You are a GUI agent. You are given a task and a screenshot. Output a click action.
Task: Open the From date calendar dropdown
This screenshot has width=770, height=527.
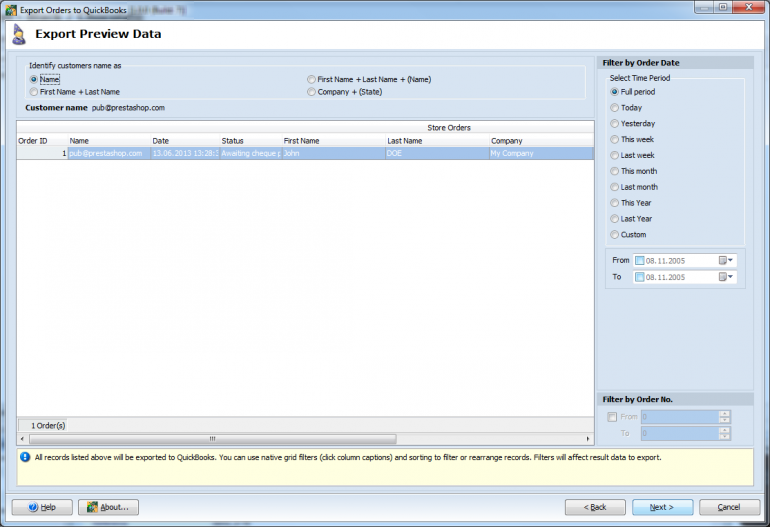[726, 261]
